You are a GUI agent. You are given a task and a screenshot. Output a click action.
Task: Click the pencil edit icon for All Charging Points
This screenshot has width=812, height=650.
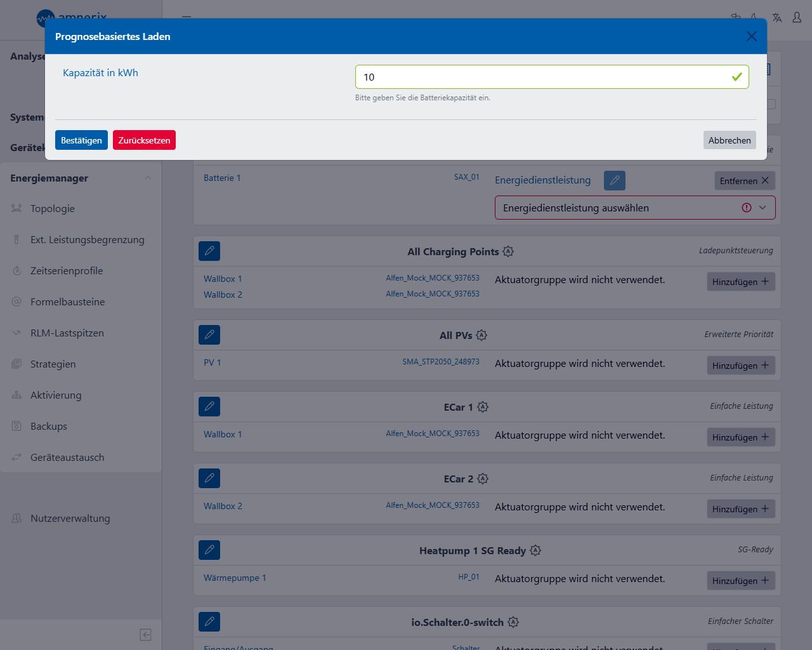pyautogui.click(x=209, y=251)
